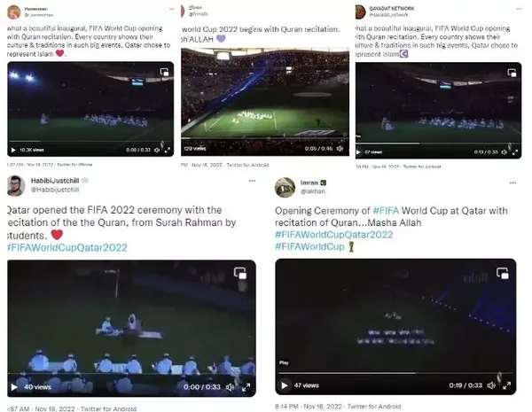Toggle sound on 120 views stadium video
The width and height of the screenshot is (532, 412).
point(340,149)
